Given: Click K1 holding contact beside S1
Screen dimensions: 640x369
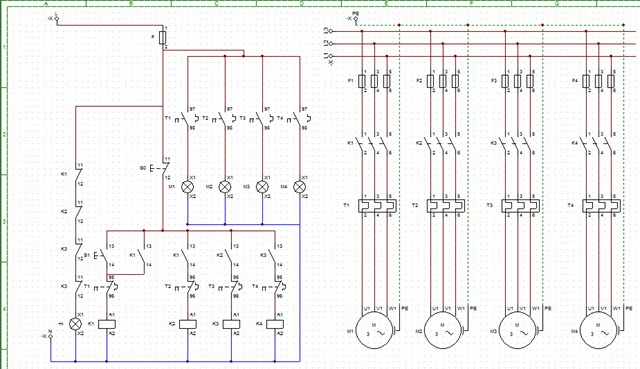Looking at the screenshot, I should point(140,256).
